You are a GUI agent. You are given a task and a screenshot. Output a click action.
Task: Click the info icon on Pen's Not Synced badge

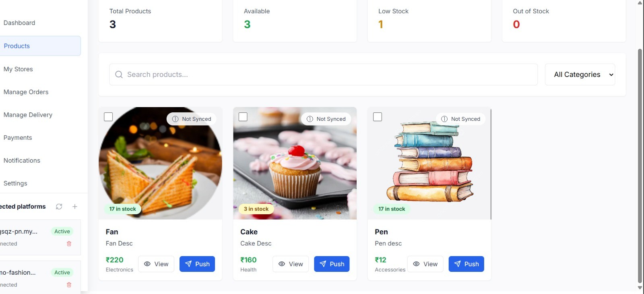[444, 119]
